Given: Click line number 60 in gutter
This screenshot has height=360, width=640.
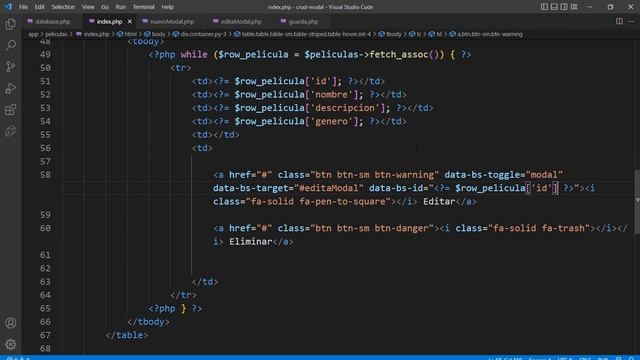Looking at the screenshot, I should pyautogui.click(x=45, y=228).
